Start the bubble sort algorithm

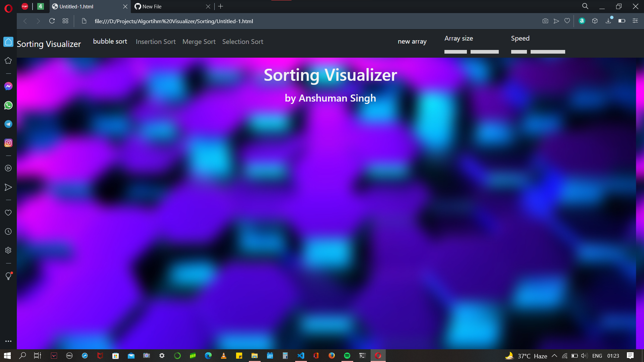point(110,42)
